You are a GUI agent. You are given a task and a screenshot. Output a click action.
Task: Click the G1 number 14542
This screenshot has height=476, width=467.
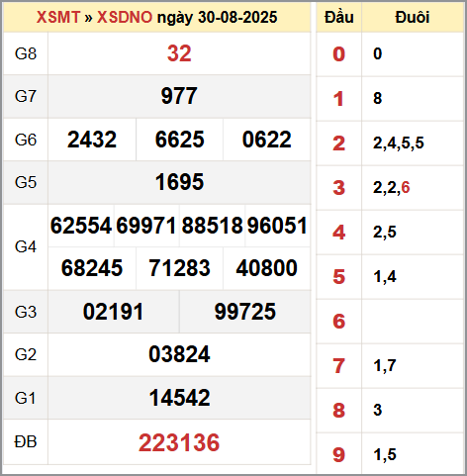179,398
